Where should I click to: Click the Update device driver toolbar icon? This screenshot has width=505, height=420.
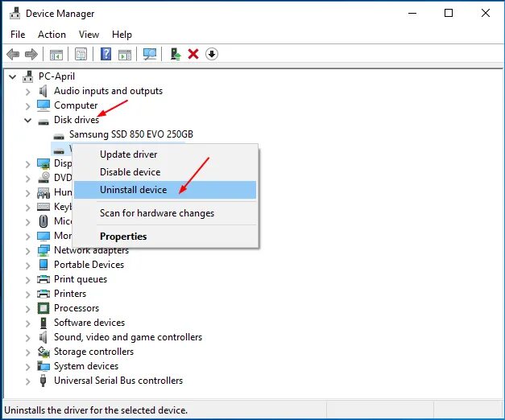coord(176,54)
